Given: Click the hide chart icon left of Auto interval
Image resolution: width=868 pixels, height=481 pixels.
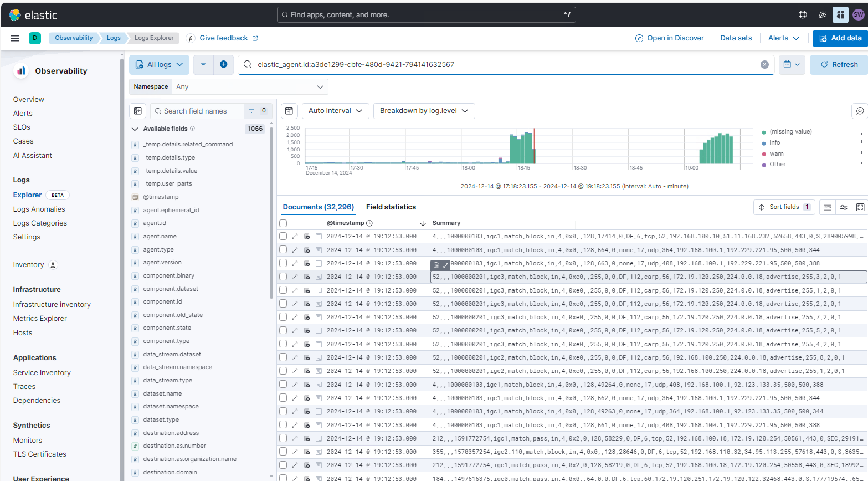Looking at the screenshot, I should coord(289,111).
